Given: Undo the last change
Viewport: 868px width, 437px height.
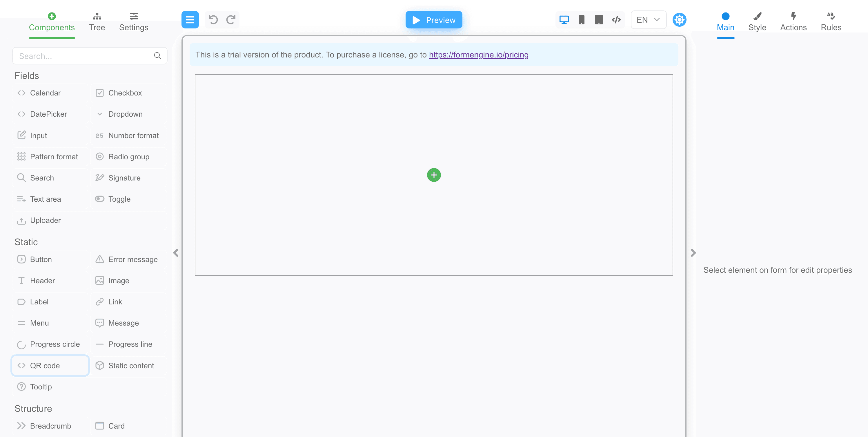Looking at the screenshot, I should click(x=213, y=19).
